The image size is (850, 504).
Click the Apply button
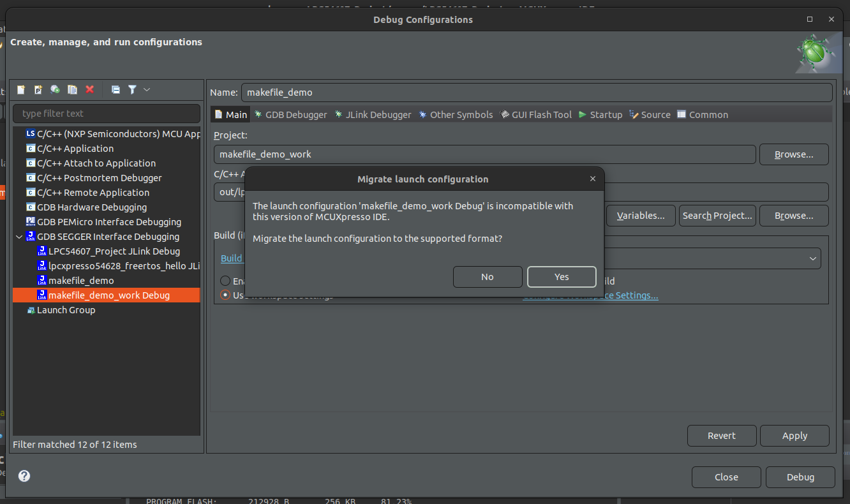click(794, 436)
